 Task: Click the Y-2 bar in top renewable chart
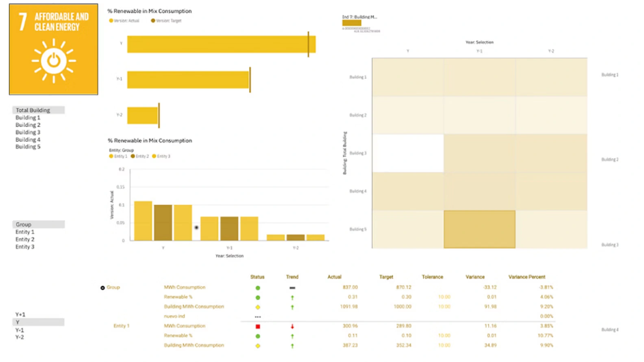pos(142,115)
